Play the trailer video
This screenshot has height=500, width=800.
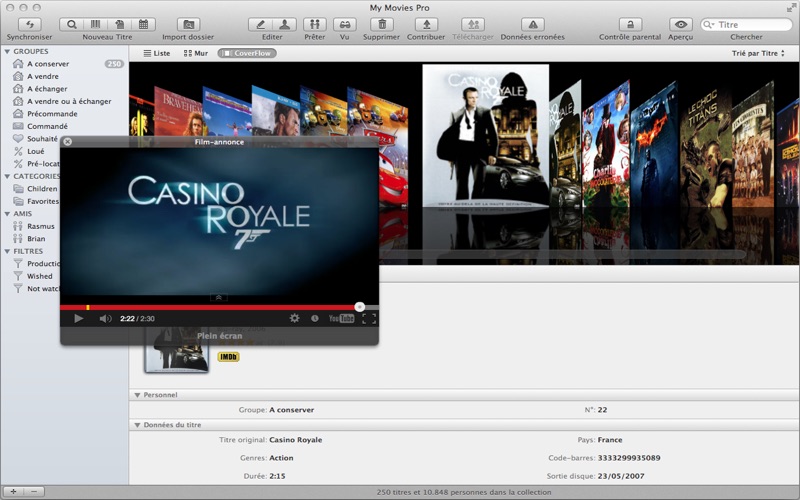click(x=79, y=318)
